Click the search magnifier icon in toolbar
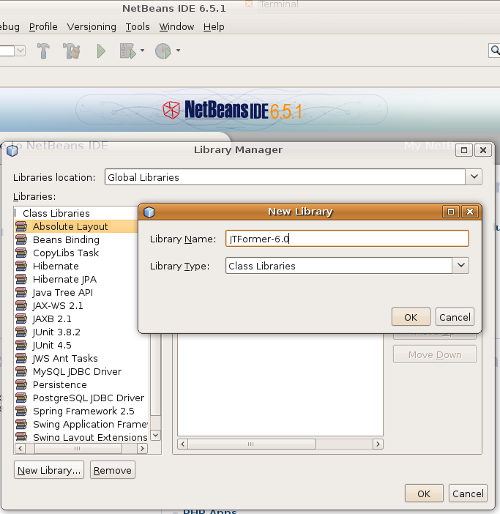 pos(495,50)
